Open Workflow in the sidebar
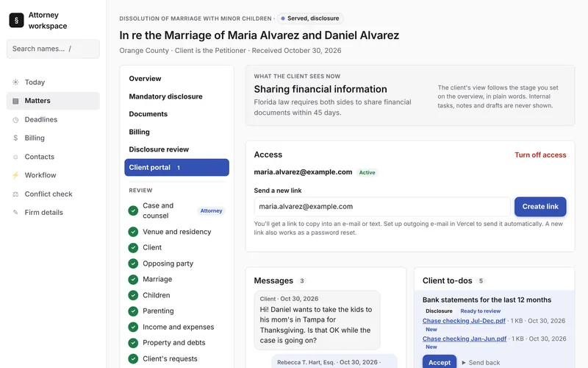This screenshot has height=368, width=588. 53,175
